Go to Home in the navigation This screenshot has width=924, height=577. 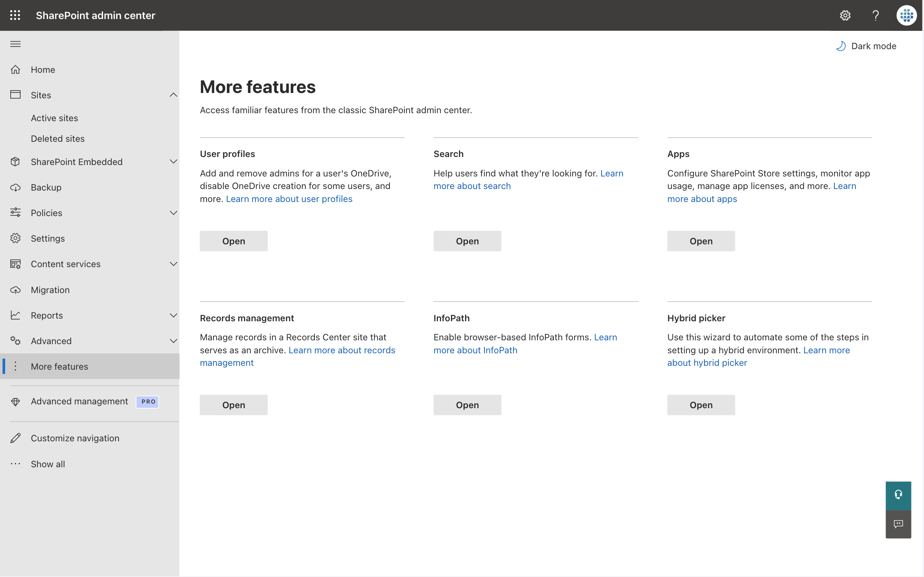[x=90, y=69]
